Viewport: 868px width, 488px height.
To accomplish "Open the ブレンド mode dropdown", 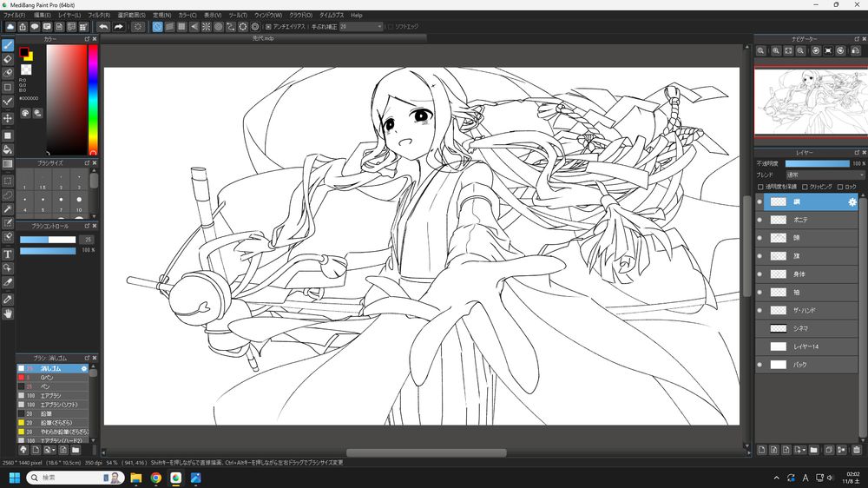I will (824, 175).
